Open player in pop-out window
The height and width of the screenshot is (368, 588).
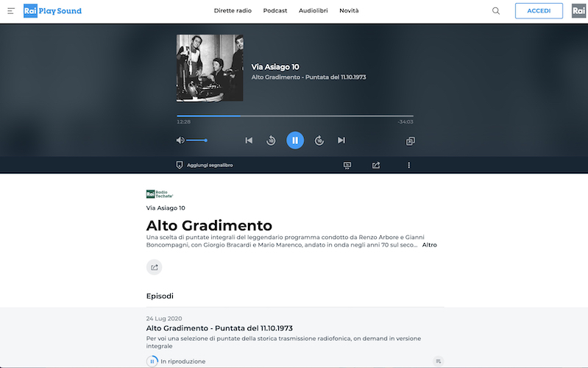point(410,141)
